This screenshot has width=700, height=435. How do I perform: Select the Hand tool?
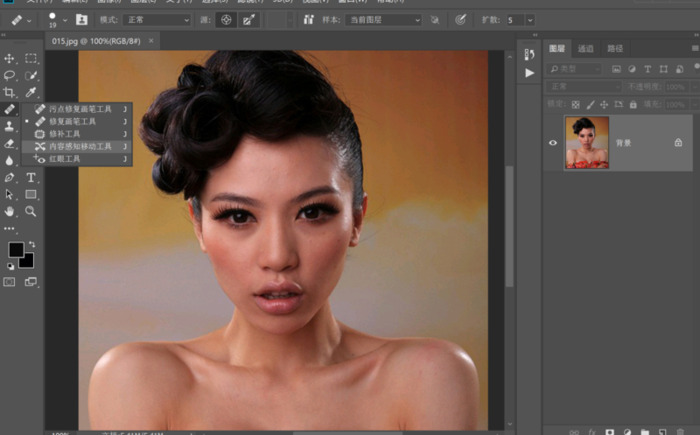tap(9, 211)
